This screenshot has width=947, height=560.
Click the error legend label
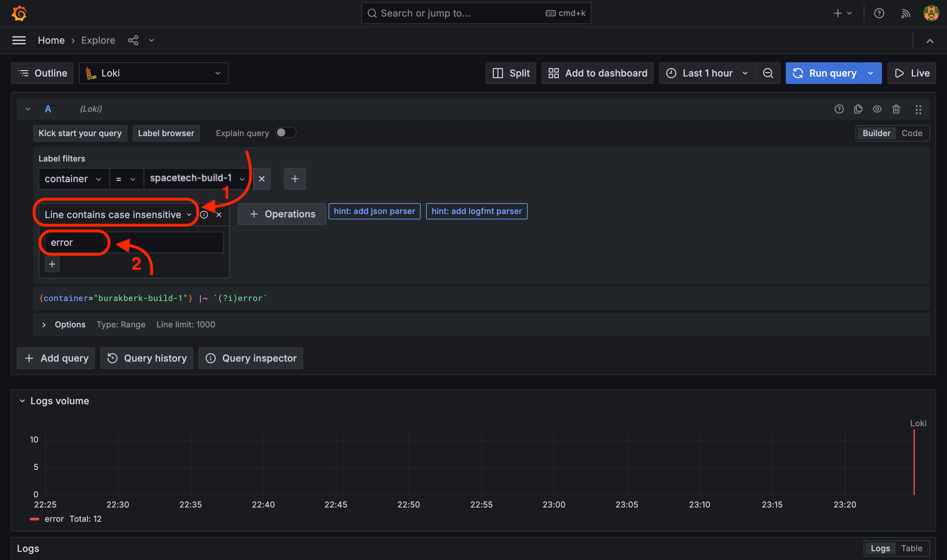pyautogui.click(x=54, y=519)
